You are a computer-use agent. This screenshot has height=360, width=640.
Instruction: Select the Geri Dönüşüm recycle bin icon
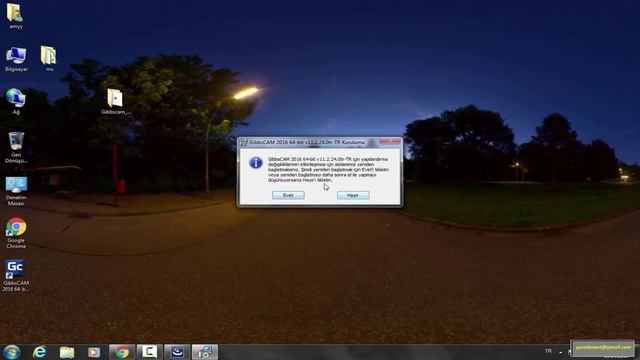[16, 147]
